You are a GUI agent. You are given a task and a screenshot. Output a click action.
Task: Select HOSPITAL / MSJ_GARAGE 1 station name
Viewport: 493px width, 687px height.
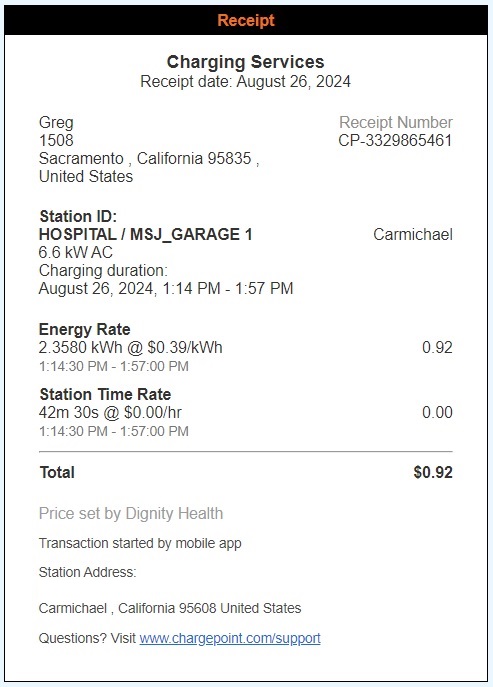pyautogui.click(x=145, y=234)
